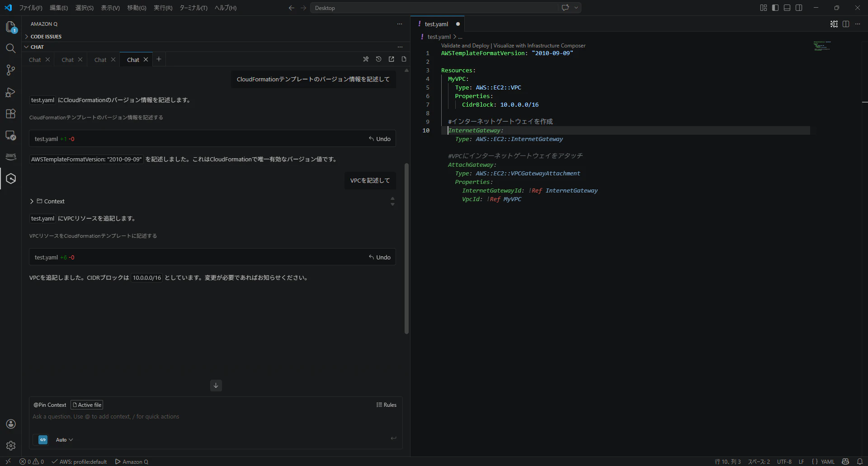
Task: Undo the test.yaml +6 -0 change
Action: point(380,257)
